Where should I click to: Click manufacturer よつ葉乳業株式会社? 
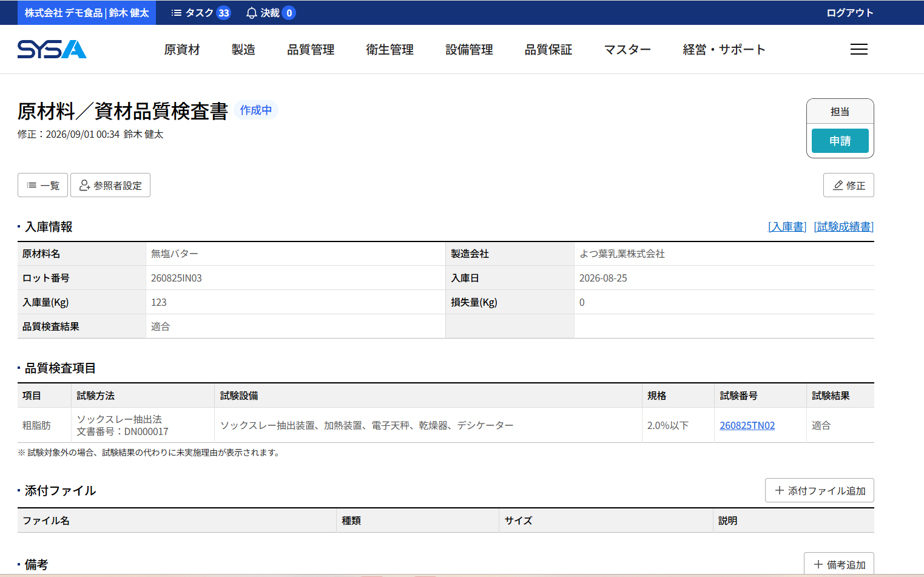[x=622, y=254]
